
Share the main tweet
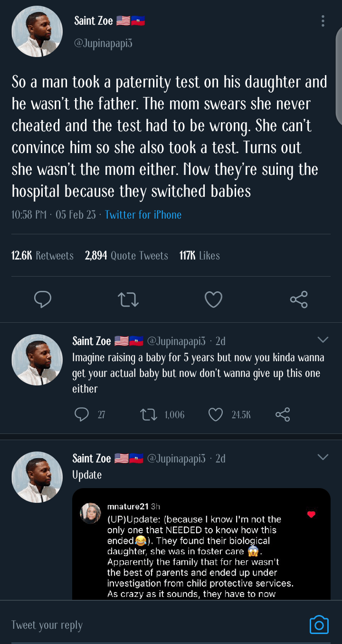coord(299,299)
